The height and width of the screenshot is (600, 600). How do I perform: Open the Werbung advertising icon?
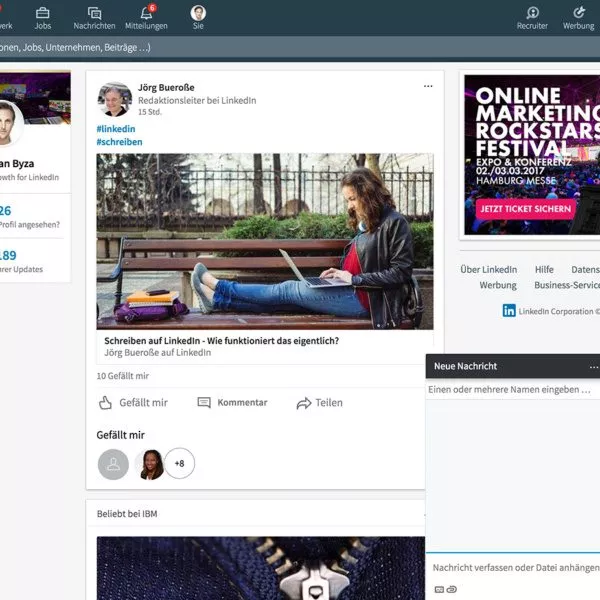click(x=579, y=12)
